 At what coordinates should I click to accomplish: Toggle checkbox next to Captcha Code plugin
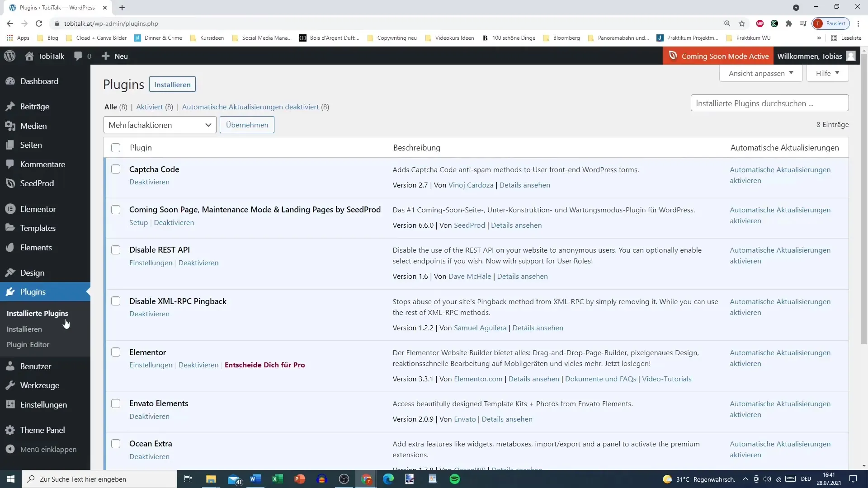(116, 169)
